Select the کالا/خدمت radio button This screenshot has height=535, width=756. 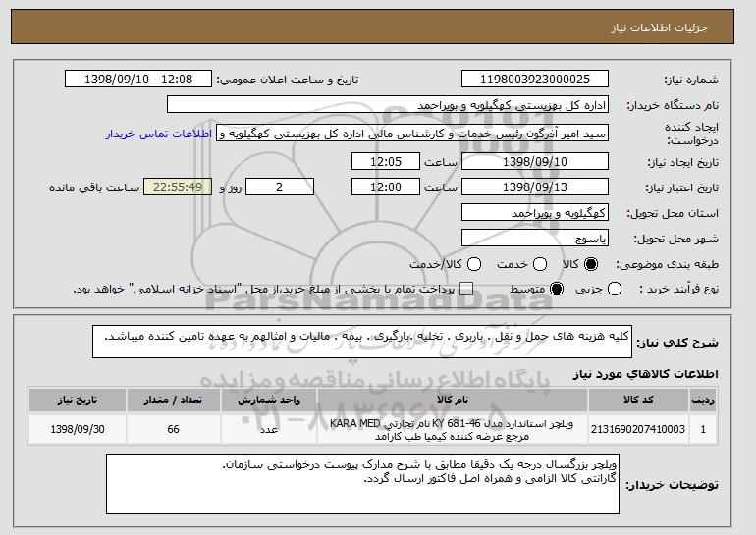(474, 264)
